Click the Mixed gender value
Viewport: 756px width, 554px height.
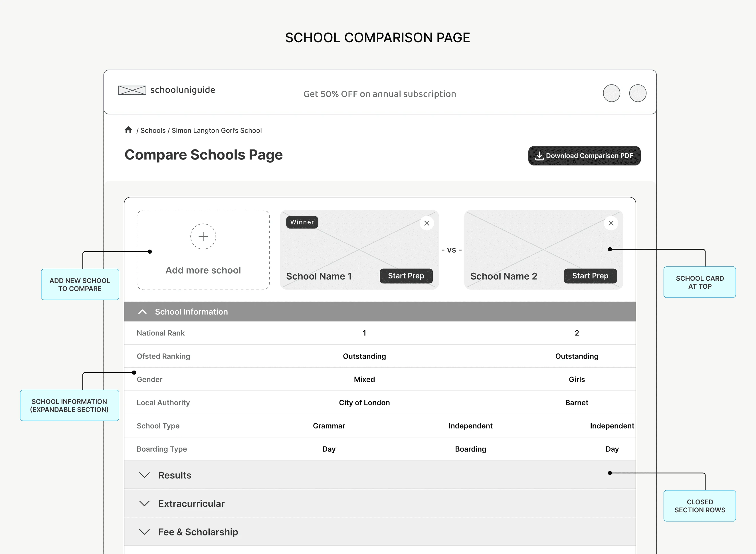(364, 379)
